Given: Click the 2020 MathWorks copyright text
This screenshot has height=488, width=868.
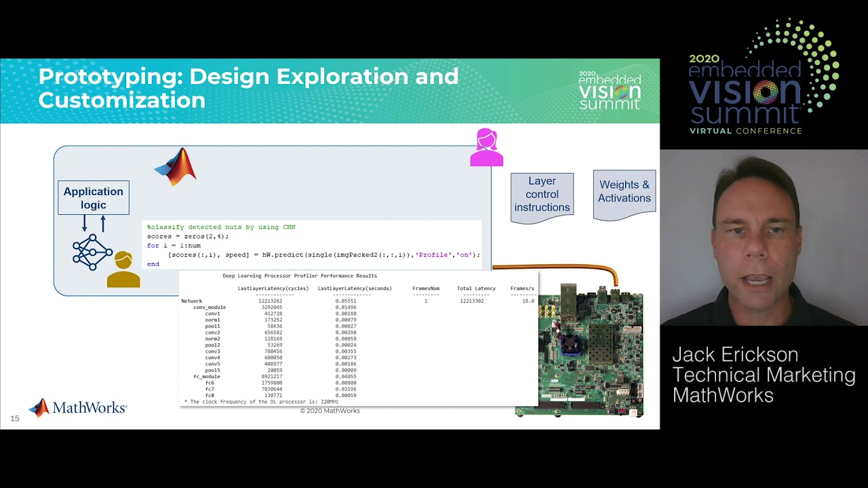Looking at the screenshot, I should (330, 411).
